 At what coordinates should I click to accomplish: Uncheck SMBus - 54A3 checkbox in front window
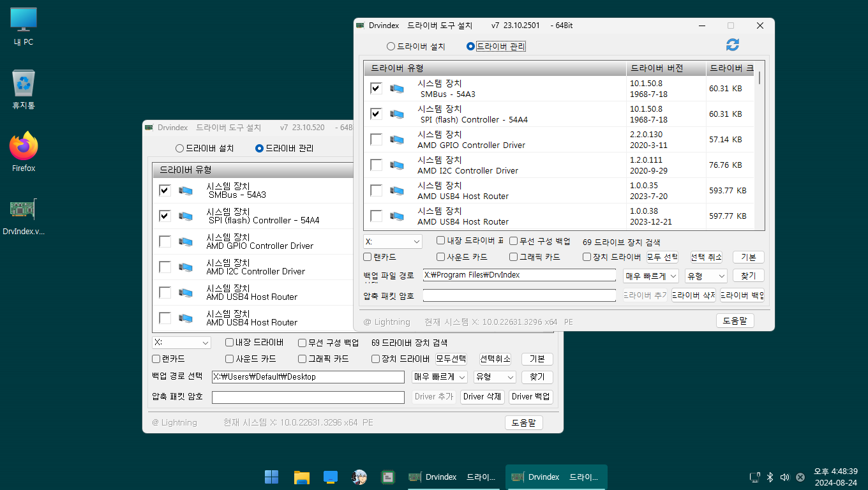coord(376,88)
